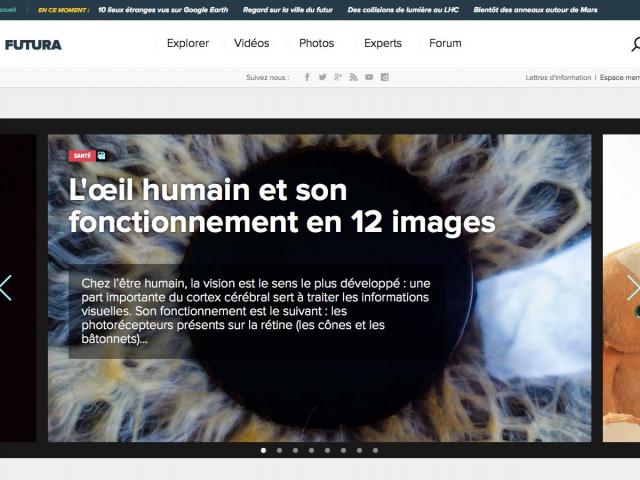Click the 'En ce moment' label
The width and height of the screenshot is (640, 480).
tap(64, 10)
